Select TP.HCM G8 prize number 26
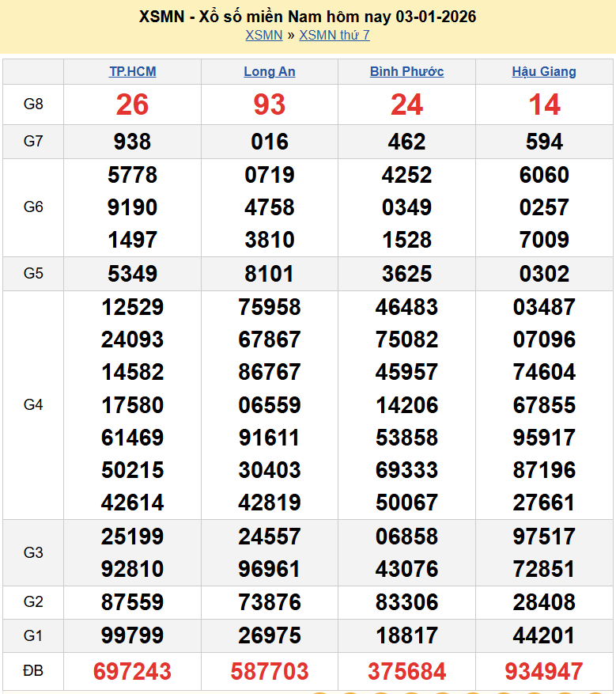616x694 pixels. (132, 104)
